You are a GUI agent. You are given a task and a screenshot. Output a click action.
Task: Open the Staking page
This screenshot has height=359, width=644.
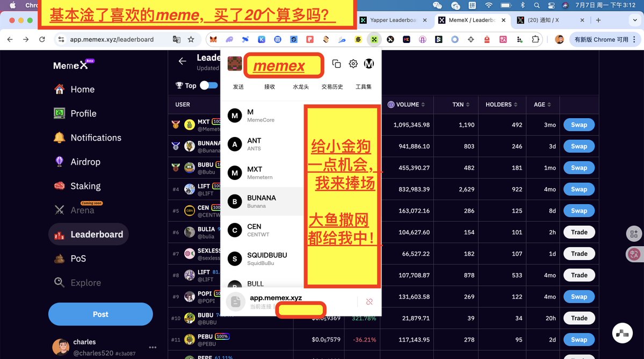[x=77, y=186]
